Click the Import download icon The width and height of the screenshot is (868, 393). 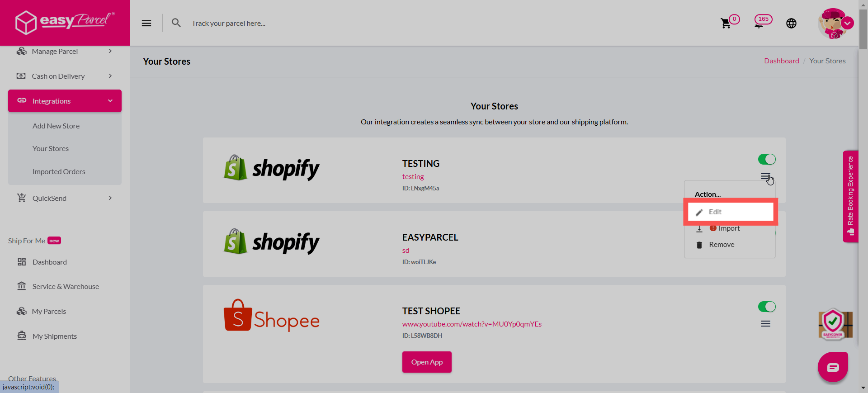(x=699, y=228)
